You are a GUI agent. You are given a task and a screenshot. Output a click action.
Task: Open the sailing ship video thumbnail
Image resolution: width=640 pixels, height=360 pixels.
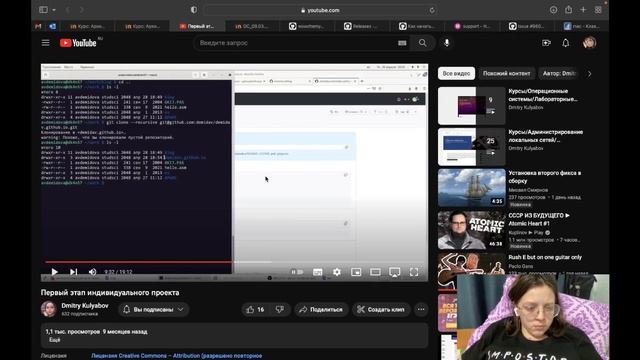point(471,188)
